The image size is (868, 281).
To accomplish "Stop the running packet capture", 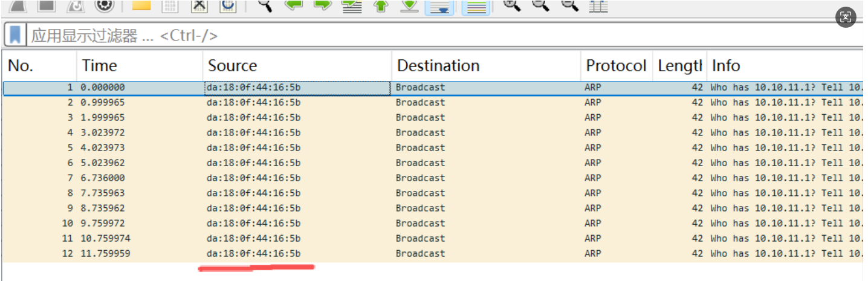I will point(47,5).
